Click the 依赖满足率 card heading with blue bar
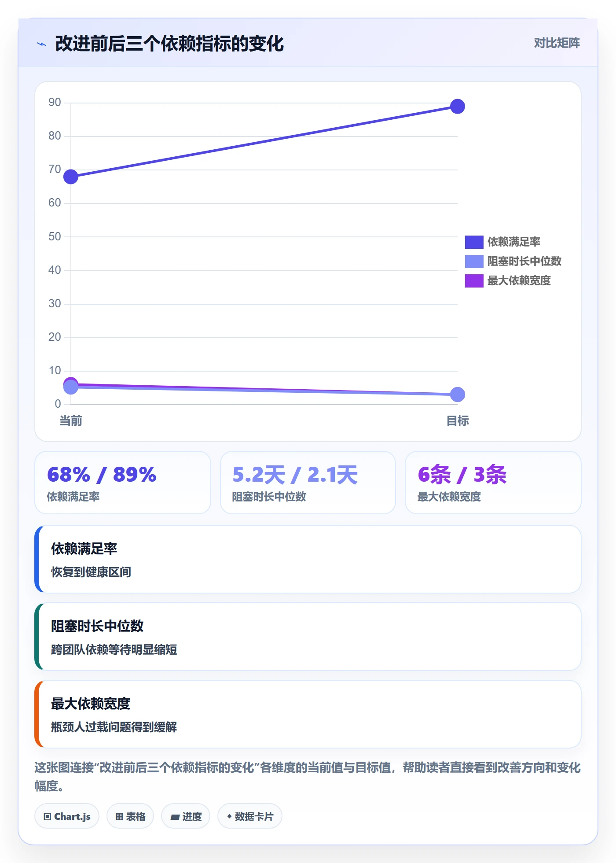 [84, 548]
